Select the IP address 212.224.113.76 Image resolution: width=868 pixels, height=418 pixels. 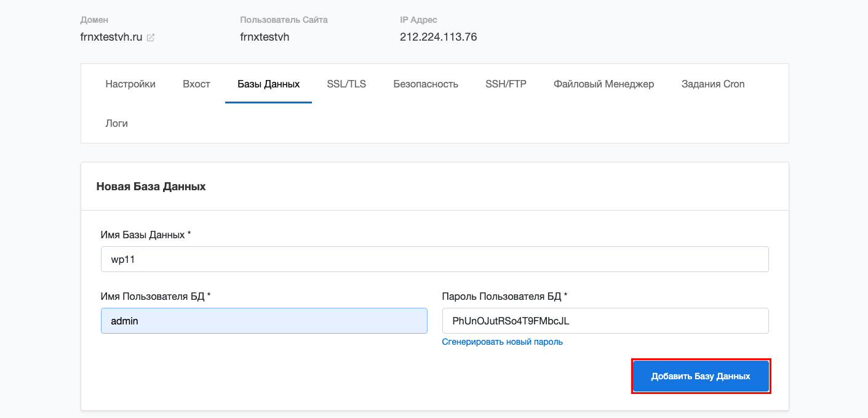439,37
